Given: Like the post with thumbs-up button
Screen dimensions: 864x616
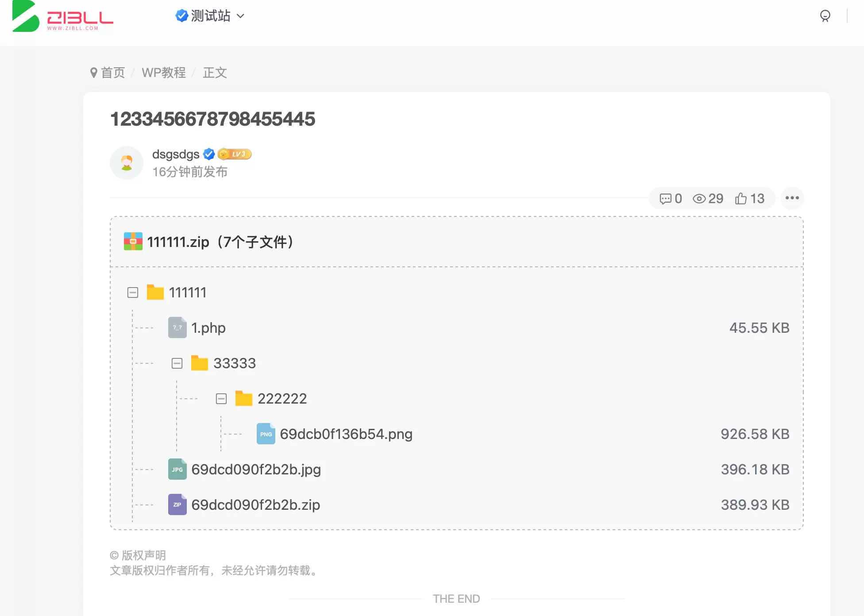Looking at the screenshot, I should 750,198.
